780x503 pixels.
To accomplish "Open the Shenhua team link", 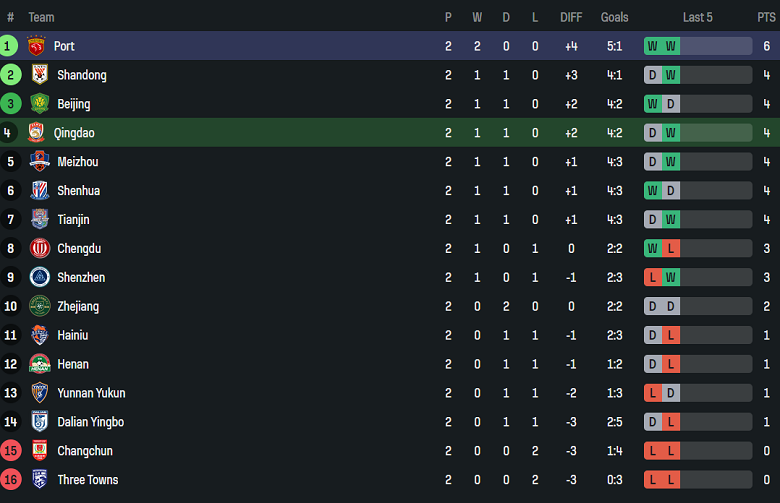I will pyautogui.click(x=78, y=191).
